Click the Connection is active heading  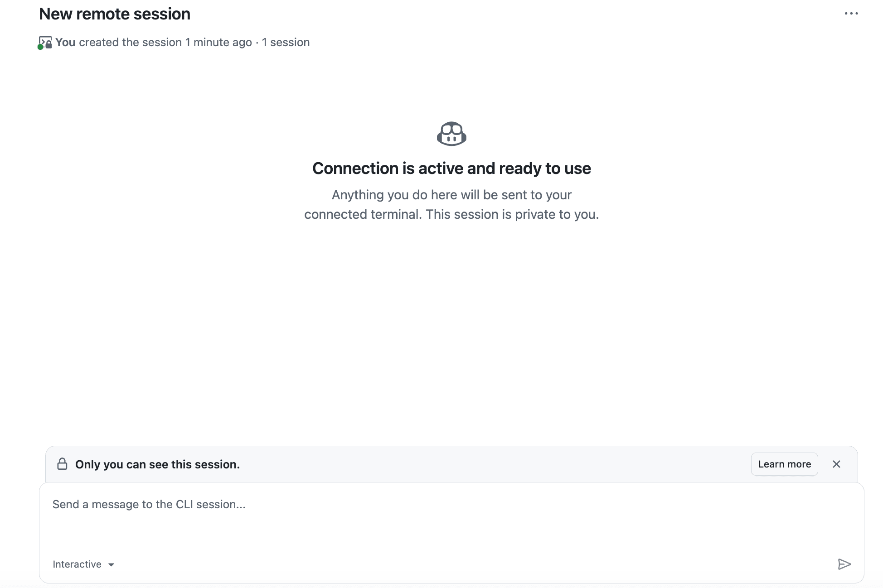(451, 168)
